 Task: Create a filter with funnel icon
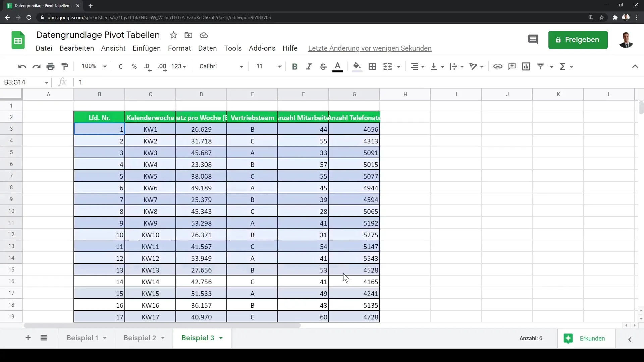coord(541,66)
